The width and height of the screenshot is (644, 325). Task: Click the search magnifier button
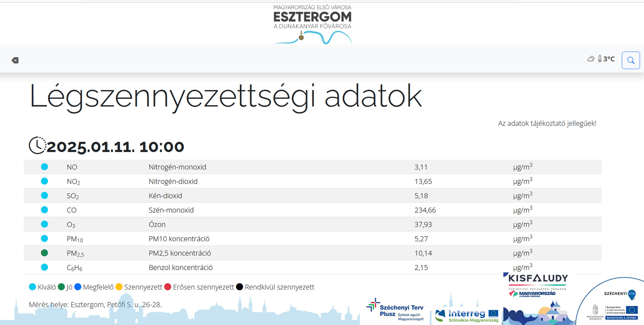click(631, 60)
